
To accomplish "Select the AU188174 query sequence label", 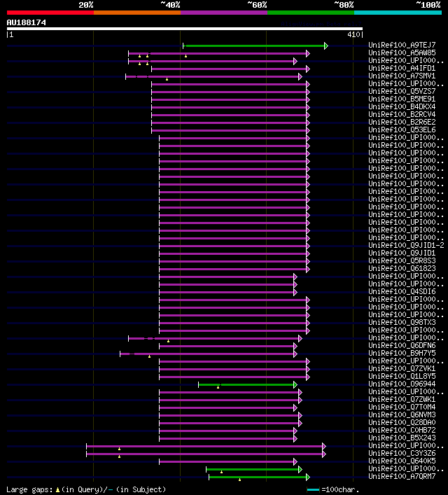I will tap(26, 22).
